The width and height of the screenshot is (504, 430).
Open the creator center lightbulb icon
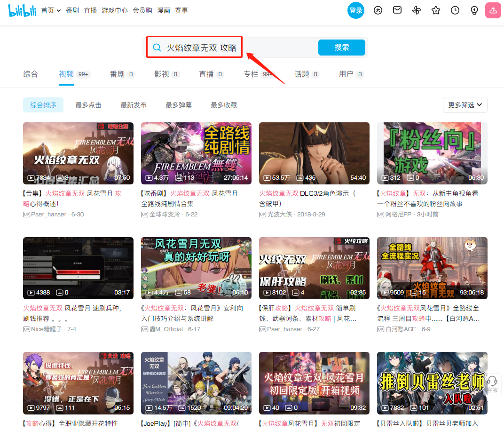[x=474, y=10]
